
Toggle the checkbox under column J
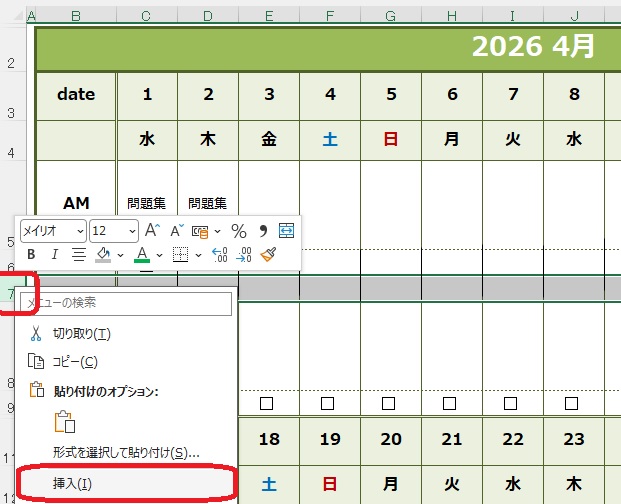(x=573, y=403)
